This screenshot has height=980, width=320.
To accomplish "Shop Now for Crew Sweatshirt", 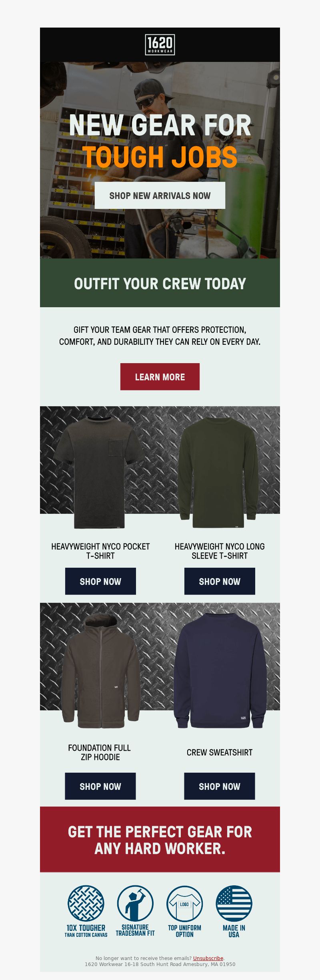I will (x=220, y=786).
